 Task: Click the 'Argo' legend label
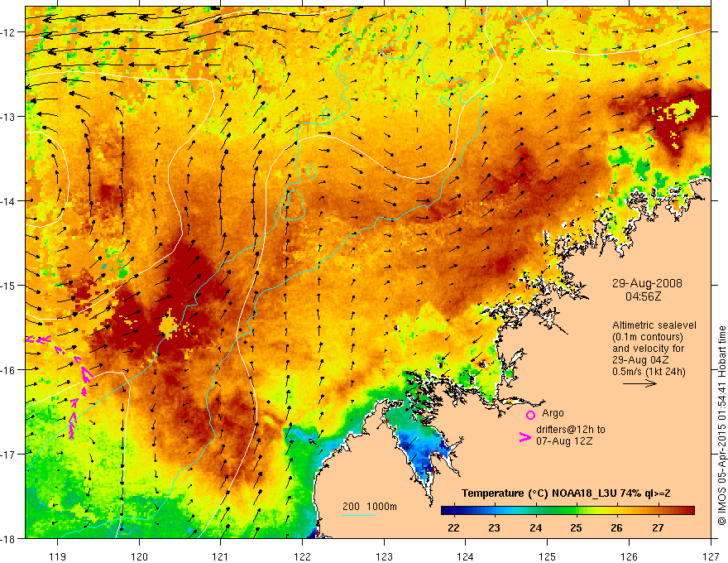[x=553, y=413]
